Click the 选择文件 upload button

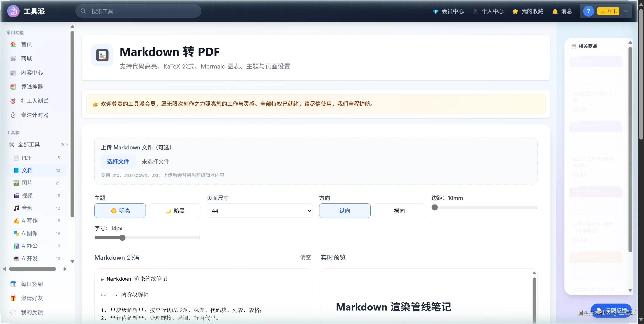(x=118, y=162)
